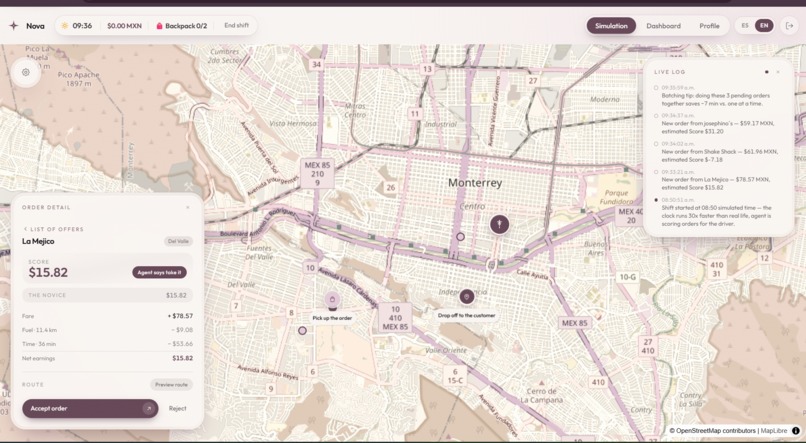Click the $0.00 MXN earnings
Image resolution: width=806 pixels, height=443 pixels.
pos(124,26)
